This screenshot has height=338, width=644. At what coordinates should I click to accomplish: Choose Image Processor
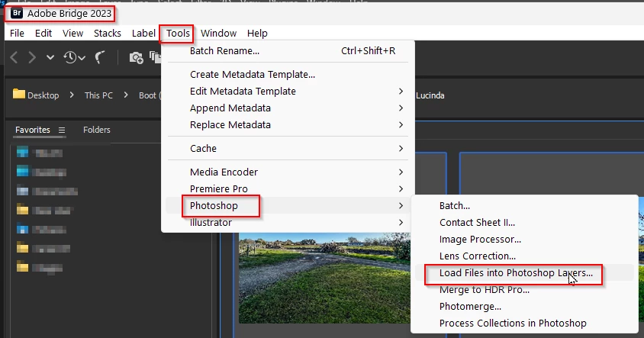tap(524, 240)
